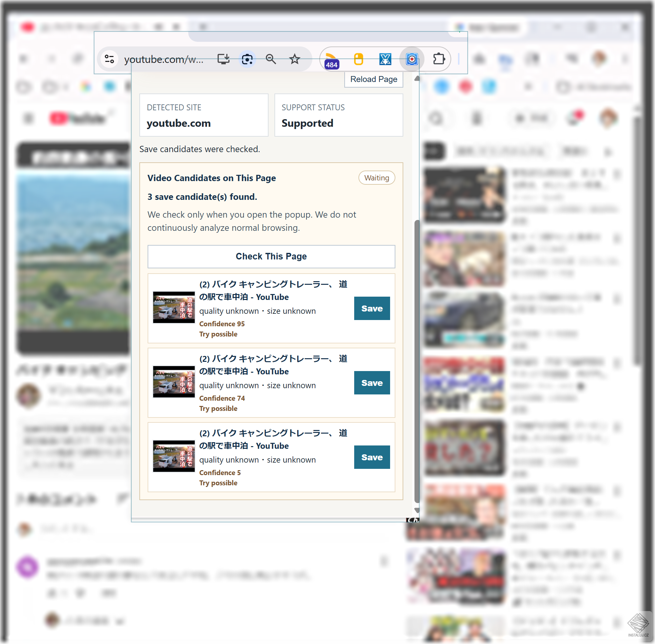
Task: Click the 'Confidence 5' text
Action: pyautogui.click(x=220, y=472)
